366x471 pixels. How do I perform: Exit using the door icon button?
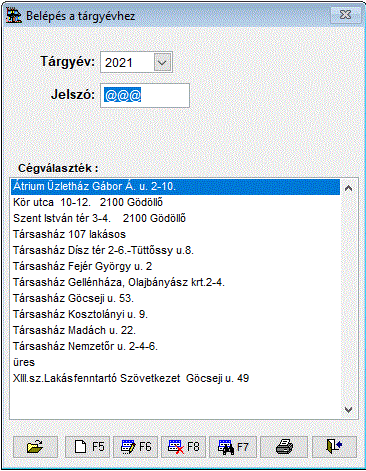click(x=334, y=446)
